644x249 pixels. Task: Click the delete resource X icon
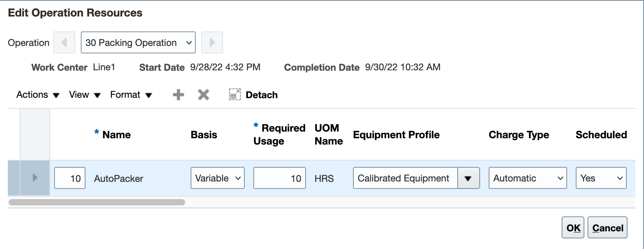tap(204, 95)
